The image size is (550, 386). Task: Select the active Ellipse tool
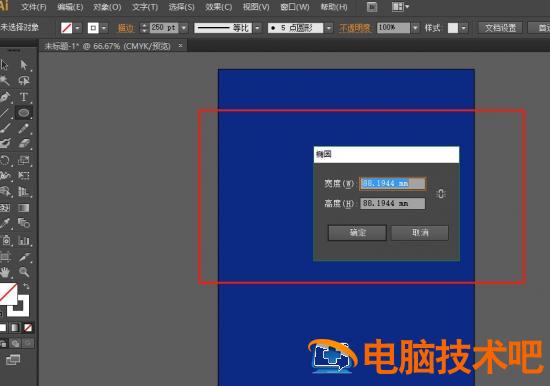coord(24,113)
